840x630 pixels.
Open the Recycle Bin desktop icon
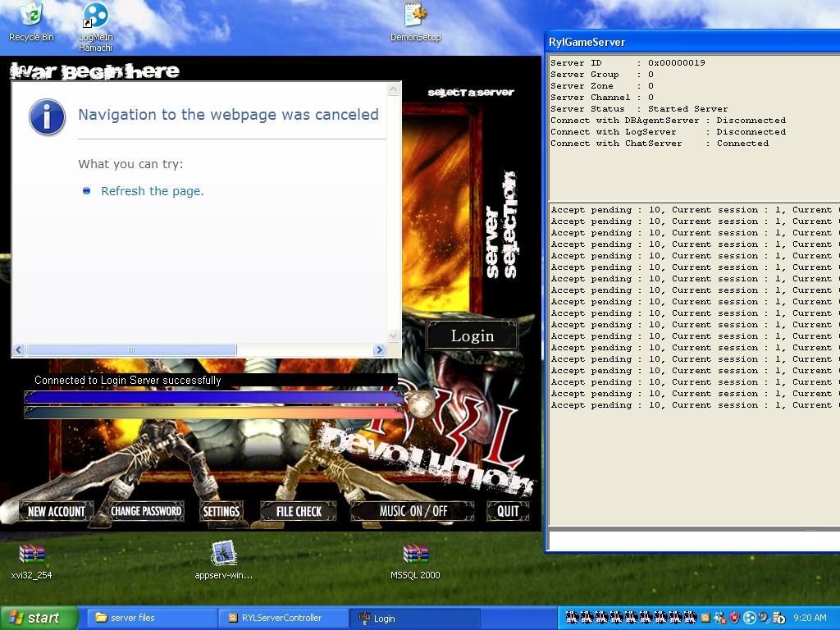click(x=30, y=16)
